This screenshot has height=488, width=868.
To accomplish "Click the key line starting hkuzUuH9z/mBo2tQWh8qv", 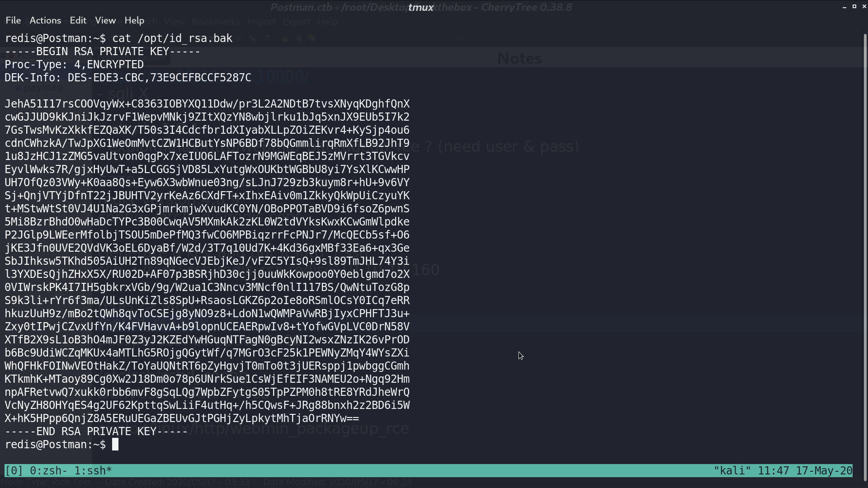I will (207, 314).
